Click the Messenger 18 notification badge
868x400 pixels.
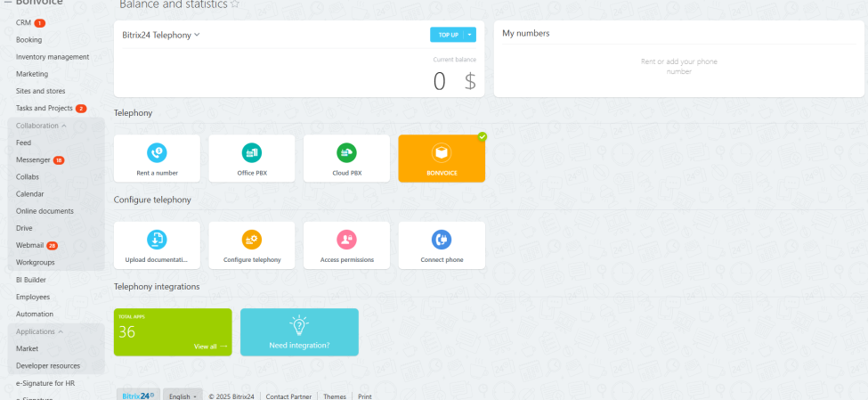[59, 160]
